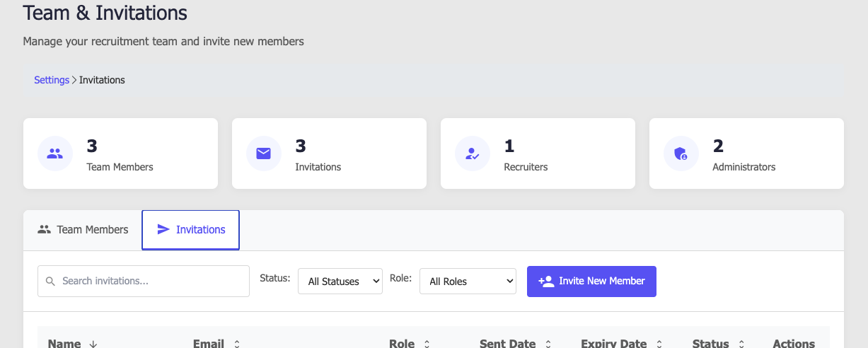Click the Name column header
The image size is (868, 348).
coord(64,343)
